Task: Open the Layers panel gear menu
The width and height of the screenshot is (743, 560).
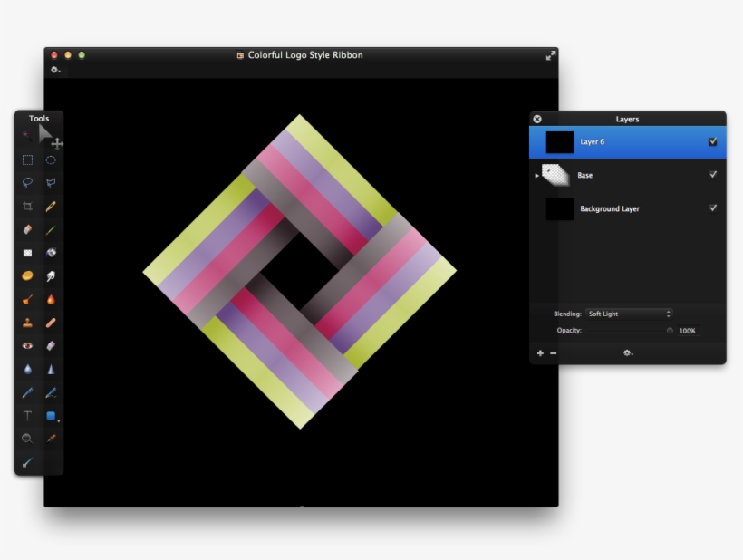Action: [x=627, y=352]
